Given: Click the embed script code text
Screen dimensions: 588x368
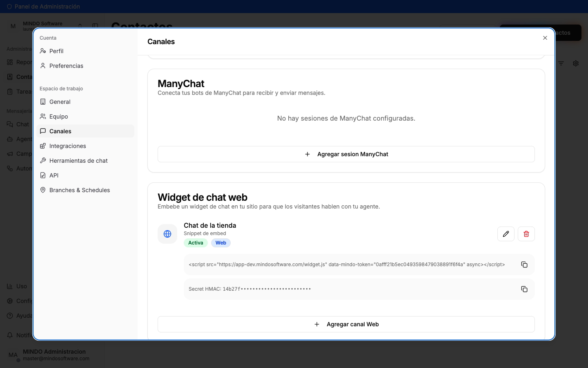Looking at the screenshot, I should 347,265.
